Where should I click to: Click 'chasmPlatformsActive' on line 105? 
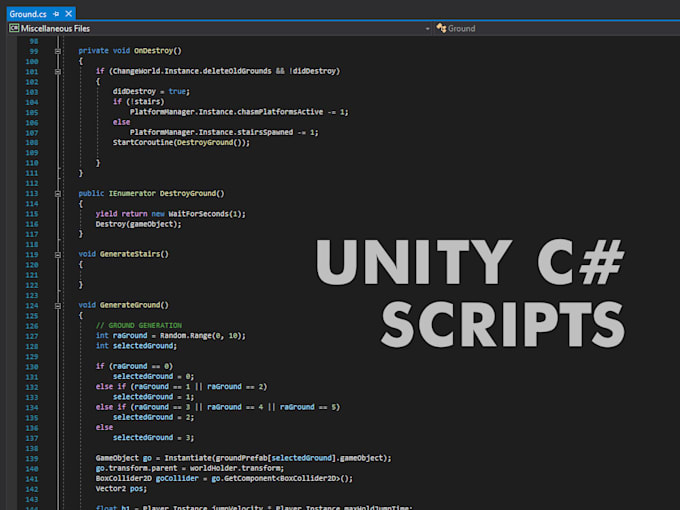pos(280,112)
